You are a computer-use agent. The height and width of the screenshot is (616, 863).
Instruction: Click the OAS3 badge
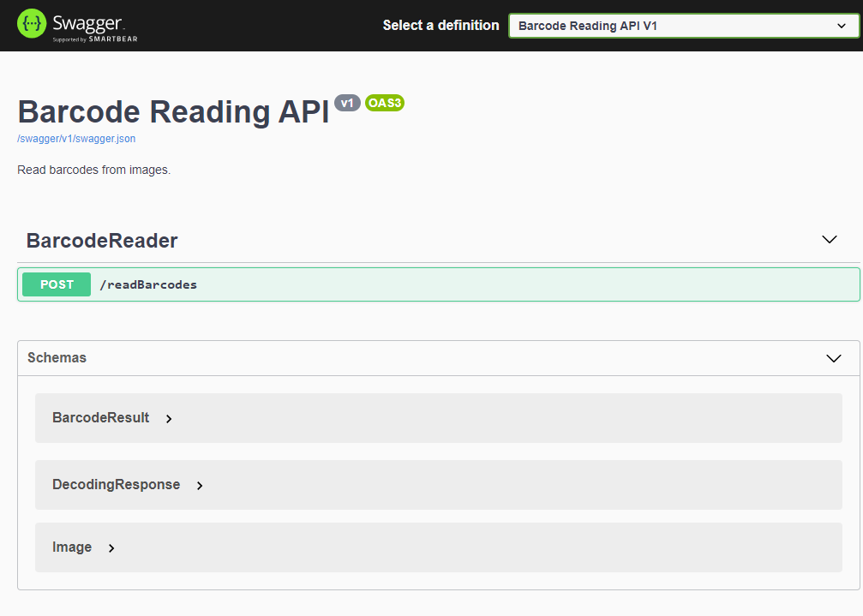coord(385,103)
